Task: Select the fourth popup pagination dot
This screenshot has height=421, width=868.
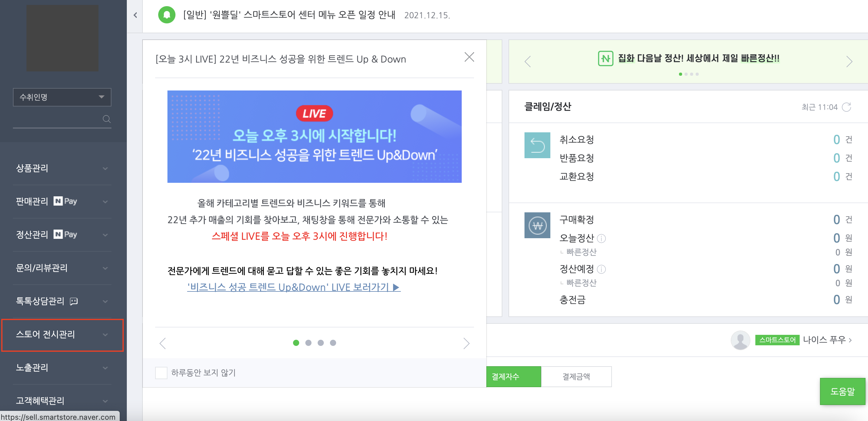Action: 333,343
